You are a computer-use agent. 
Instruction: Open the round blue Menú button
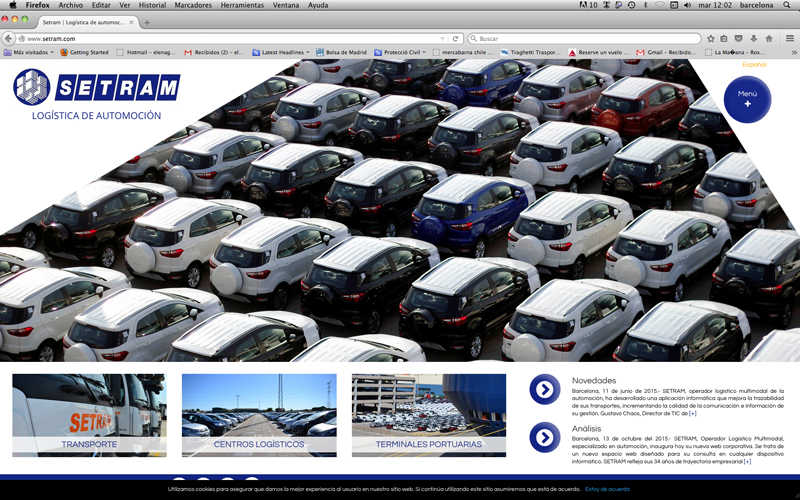[747, 99]
